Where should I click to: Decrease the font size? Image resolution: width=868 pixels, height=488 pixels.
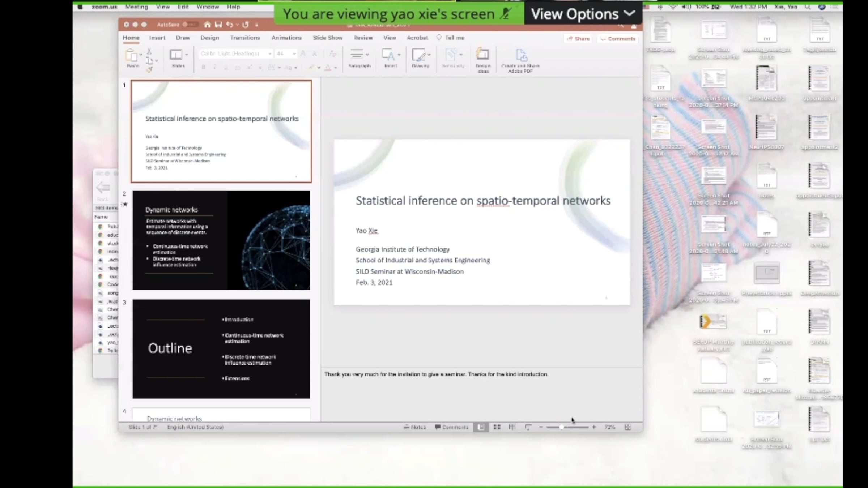pos(315,53)
